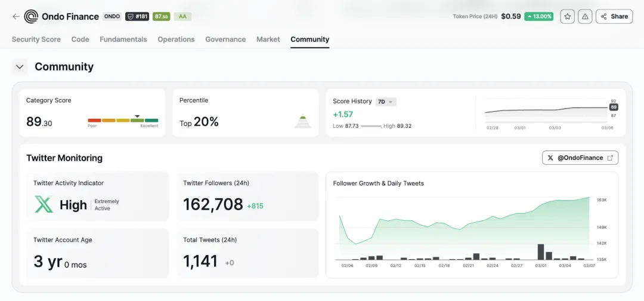Click the large X logo in Activity Indicator

point(44,205)
